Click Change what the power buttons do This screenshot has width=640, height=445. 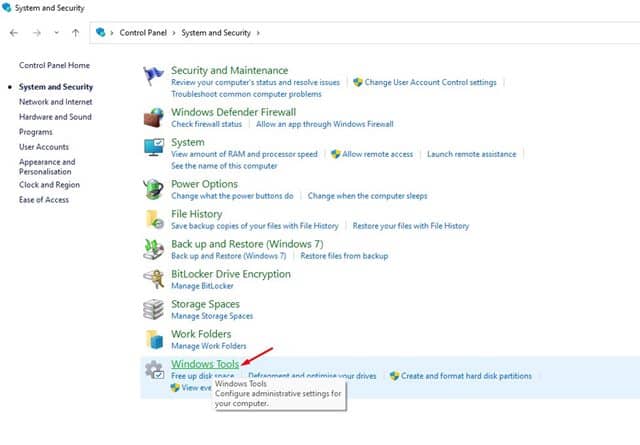coord(232,196)
